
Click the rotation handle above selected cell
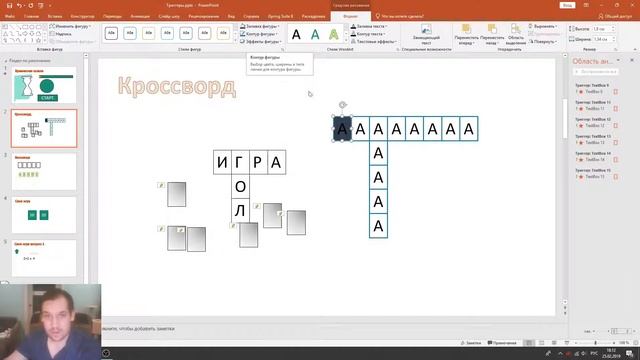tap(343, 105)
